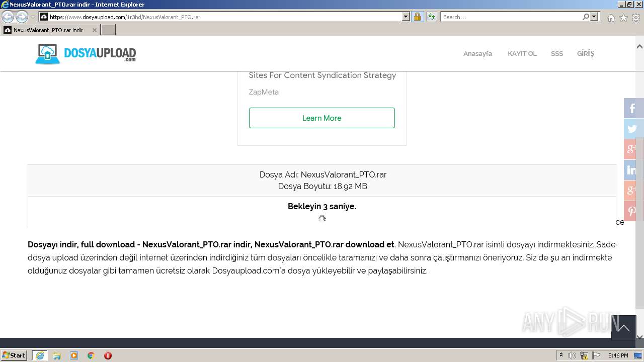Share on Facebook via side icon
644x362 pixels.
pos(633,108)
